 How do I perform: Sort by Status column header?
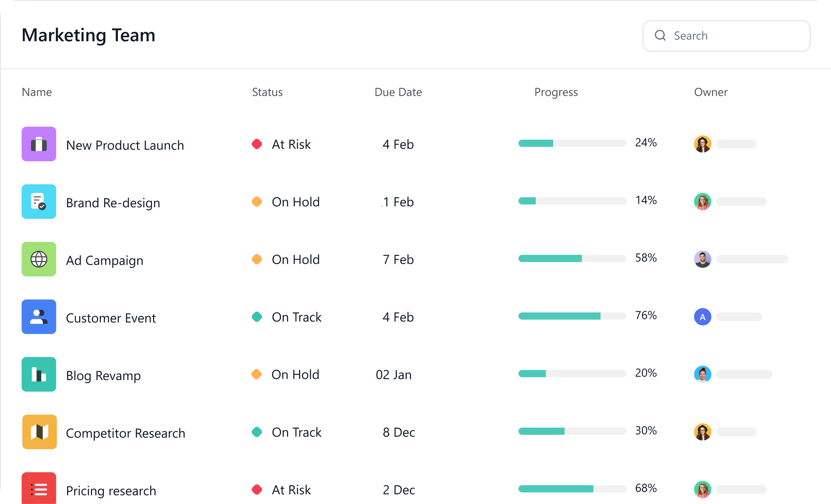(267, 92)
